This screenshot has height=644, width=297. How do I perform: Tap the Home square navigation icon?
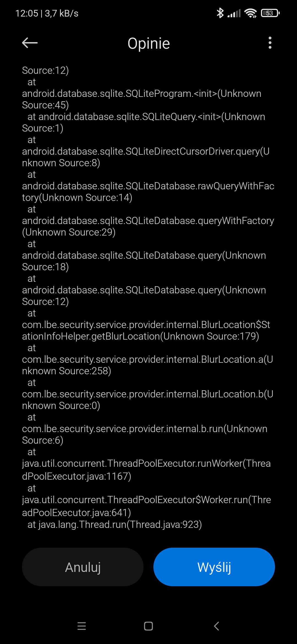pyautogui.click(x=148, y=626)
